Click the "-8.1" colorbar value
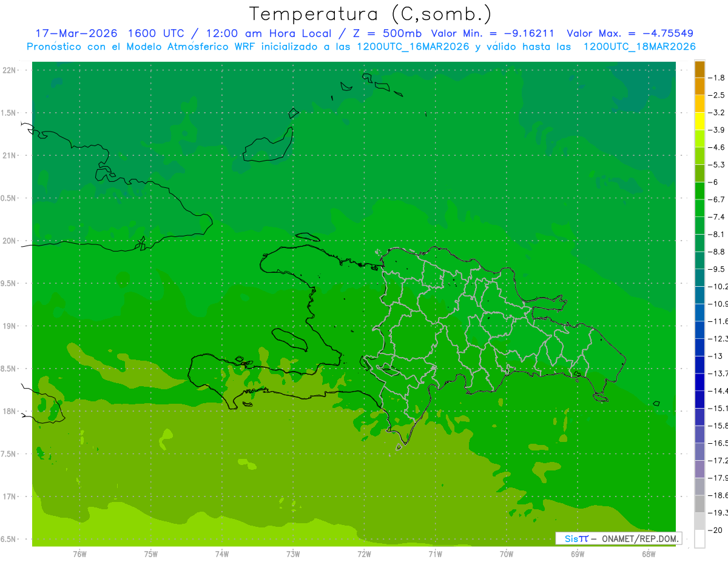This screenshot has height=562, width=728. [717, 234]
